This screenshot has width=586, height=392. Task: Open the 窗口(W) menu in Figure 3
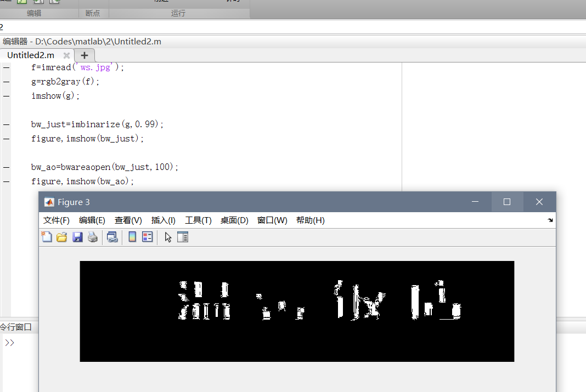tap(272, 220)
